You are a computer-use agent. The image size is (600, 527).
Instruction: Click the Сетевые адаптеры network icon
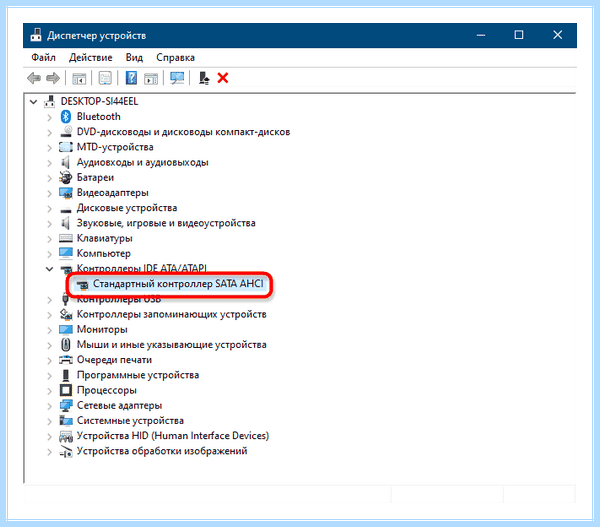tap(66, 405)
